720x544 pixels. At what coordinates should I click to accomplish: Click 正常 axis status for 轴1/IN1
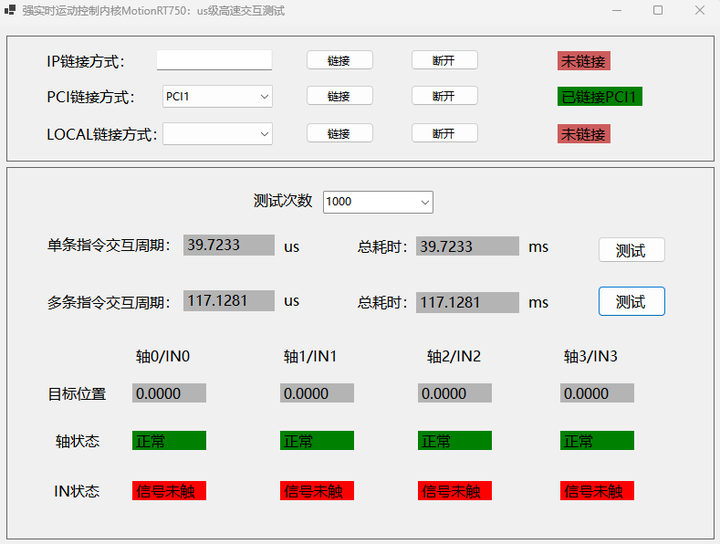317,441
